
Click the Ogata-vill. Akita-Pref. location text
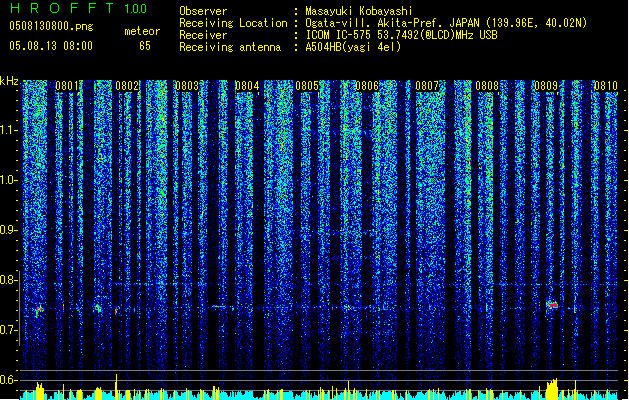[x=446, y=23]
